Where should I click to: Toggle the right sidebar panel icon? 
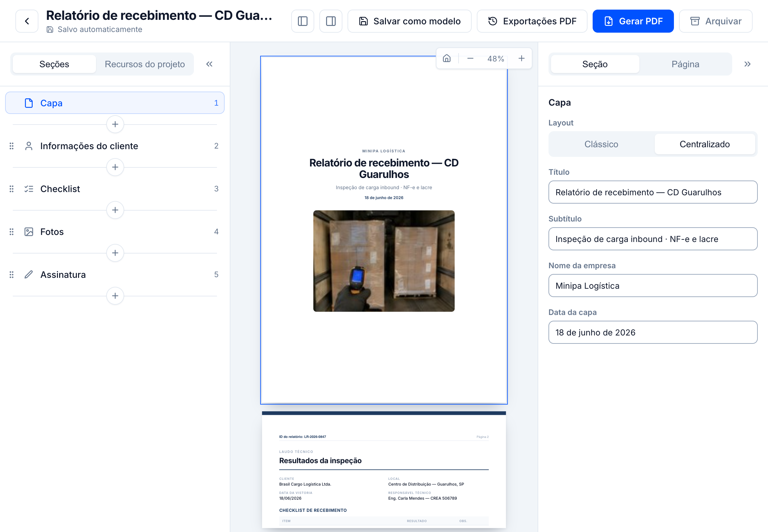point(331,21)
